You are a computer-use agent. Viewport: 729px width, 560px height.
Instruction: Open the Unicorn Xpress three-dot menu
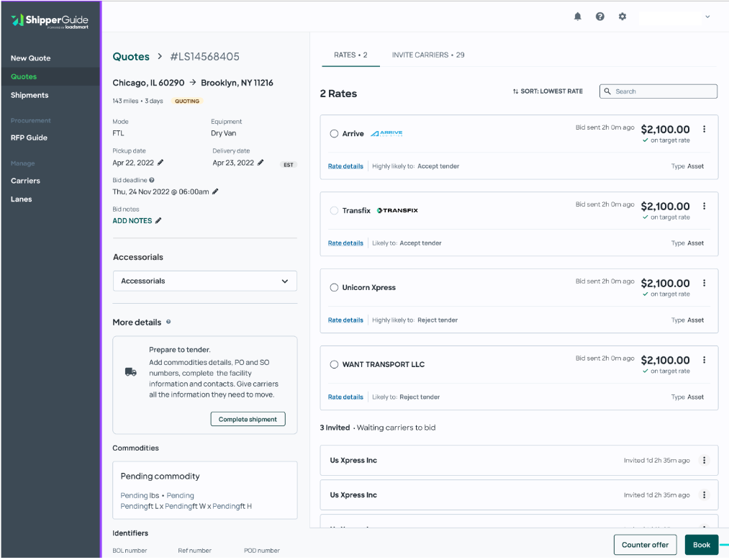pos(704,283)
